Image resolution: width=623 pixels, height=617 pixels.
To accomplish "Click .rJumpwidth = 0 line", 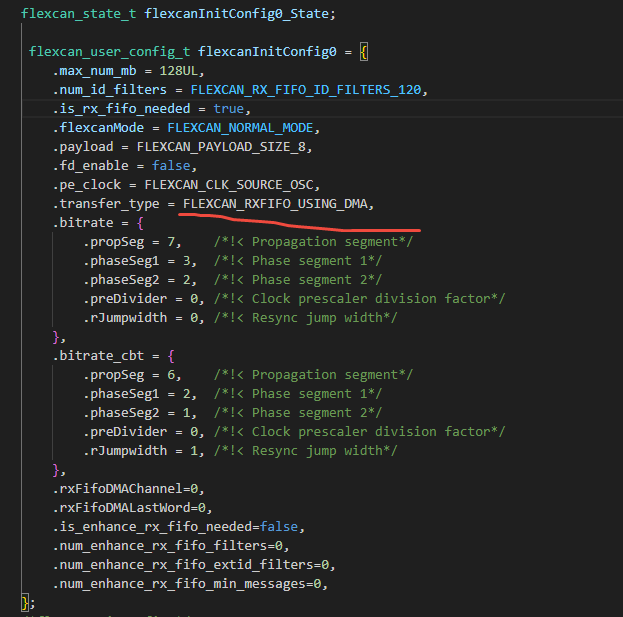I will tap(144, 318).
